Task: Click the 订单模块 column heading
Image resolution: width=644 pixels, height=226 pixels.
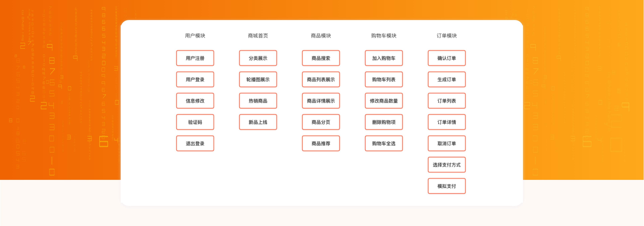Action: pos(447,36)
